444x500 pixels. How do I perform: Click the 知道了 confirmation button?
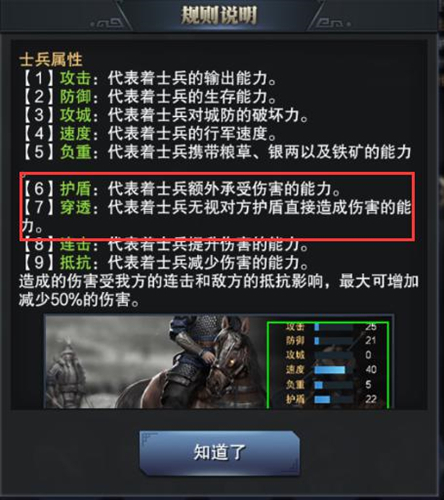point(220,453)
